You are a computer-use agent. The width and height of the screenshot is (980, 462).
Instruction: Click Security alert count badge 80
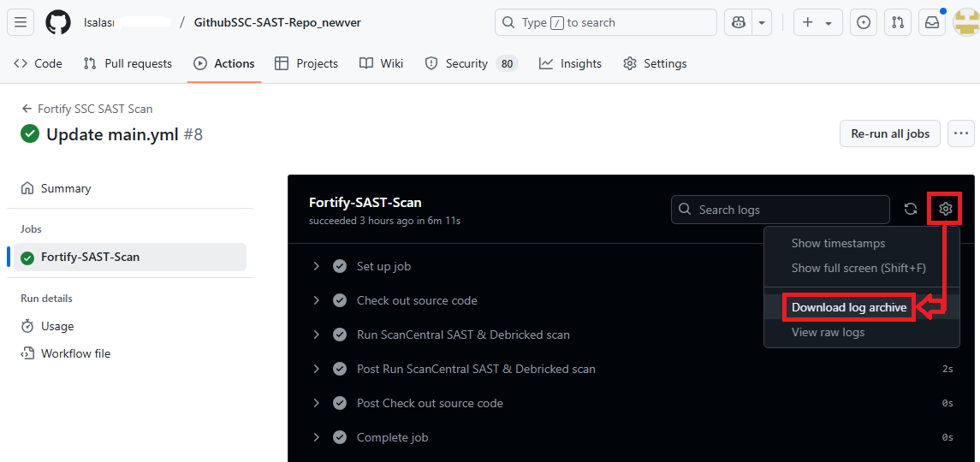point(507,63)
